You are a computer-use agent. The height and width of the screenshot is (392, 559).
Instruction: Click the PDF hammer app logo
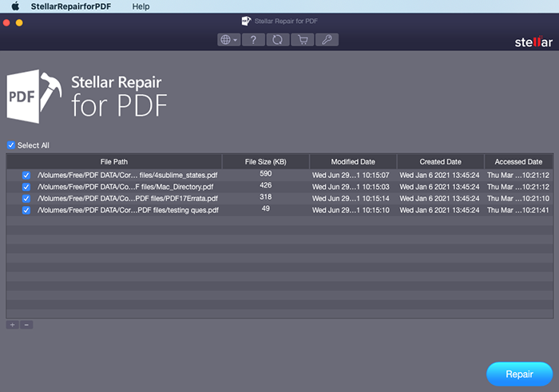click(x=34, y=97)
